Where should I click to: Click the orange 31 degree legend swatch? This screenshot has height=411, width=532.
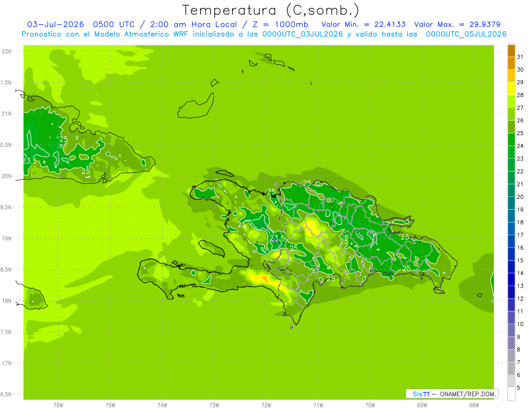click(x=511, y=51)
